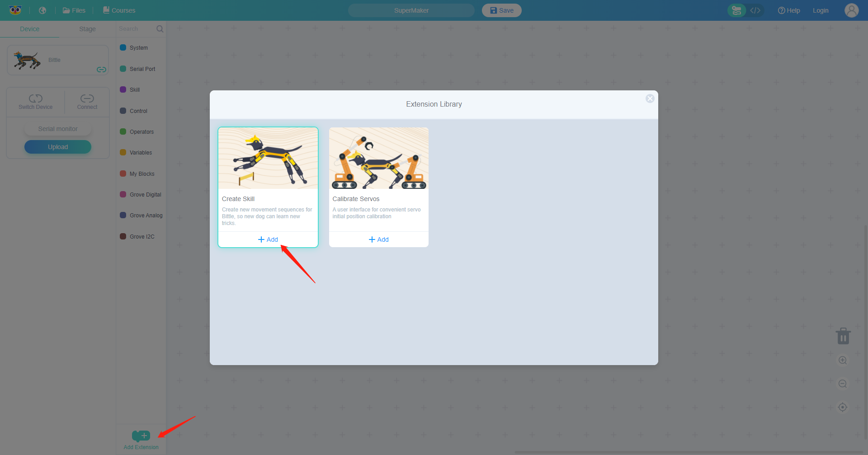This screenshot has height=455, width=868.
Task: Select the Variables block category
Action: (136, 153)
